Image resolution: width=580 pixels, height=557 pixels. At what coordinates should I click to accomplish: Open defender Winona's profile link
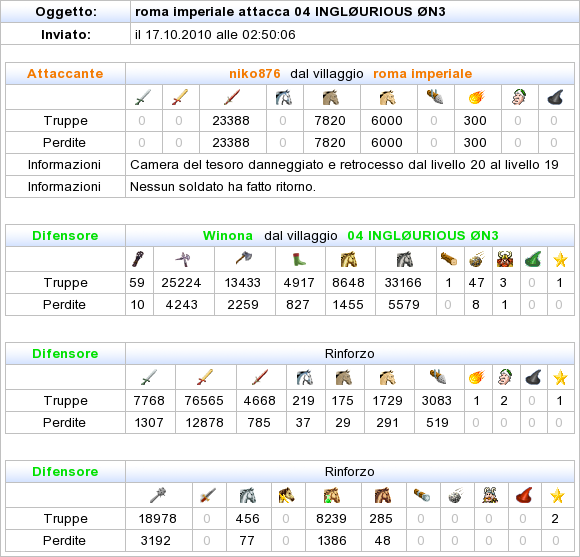click(x=228, y=236)
